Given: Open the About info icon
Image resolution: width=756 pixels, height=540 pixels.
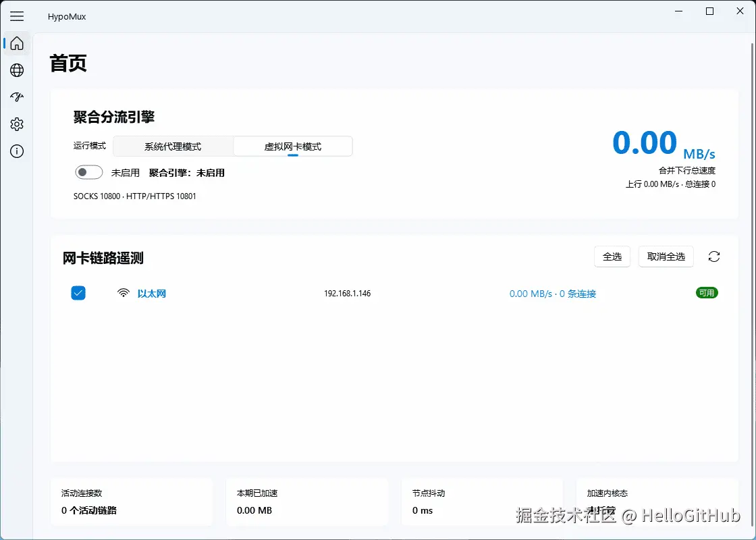Looking at the screenshot, I should pos(17,151).
